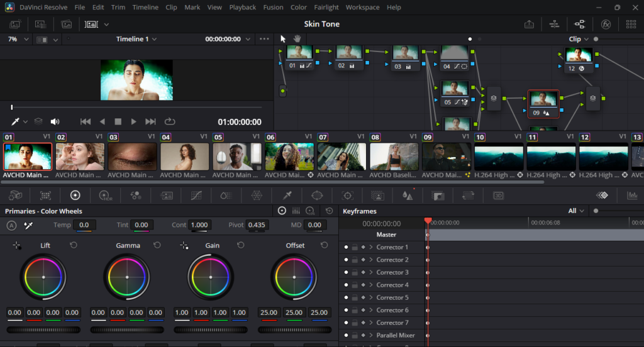
Task: Lock the Corrector 2 keyframe track
Action: (x=355, y=260)
